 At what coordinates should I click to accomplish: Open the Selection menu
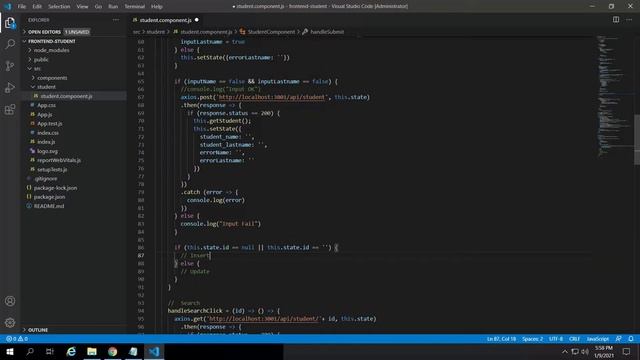point(59,7)
